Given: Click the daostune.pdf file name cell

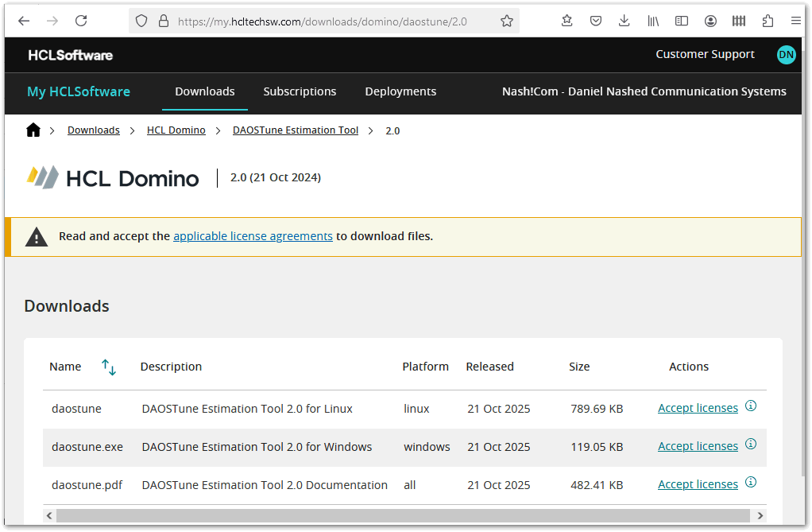Looking at the screenshot, I should 87,485.
